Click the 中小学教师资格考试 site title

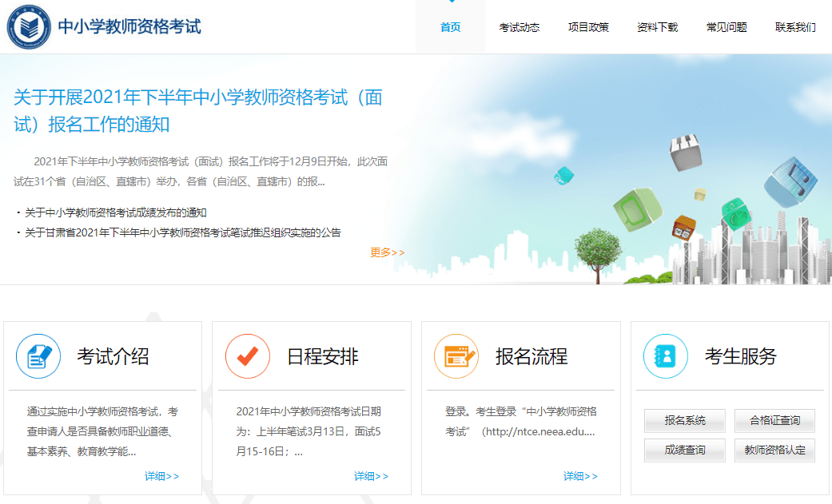pyautogui.click(x=129, y=26)
